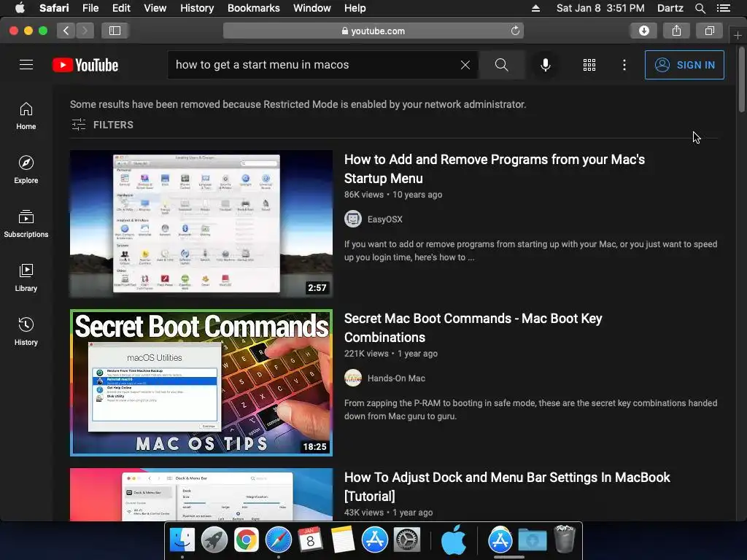Go to Home in the sidebar
Image resolution: width=747 pixels, height=560 pixels.
[x=26, y=116]
